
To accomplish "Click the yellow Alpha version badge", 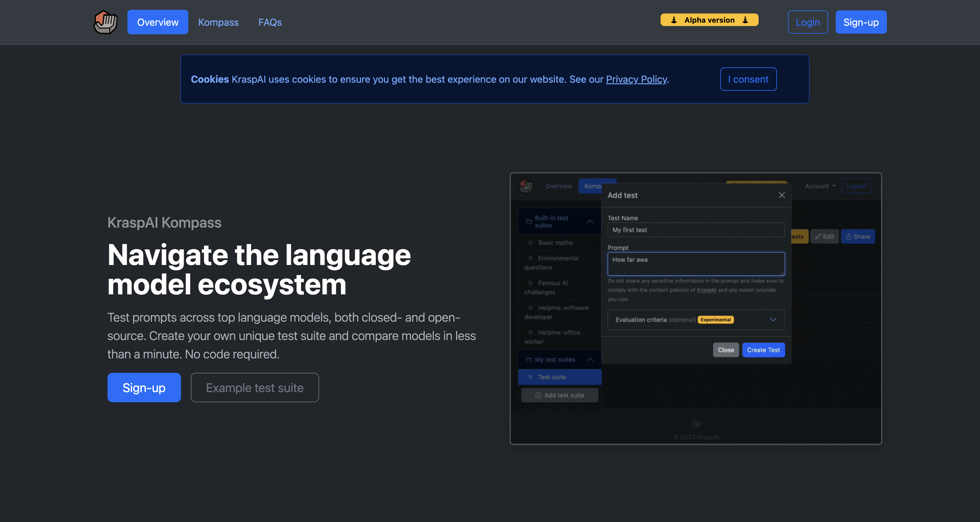I will tap(709, 20).
